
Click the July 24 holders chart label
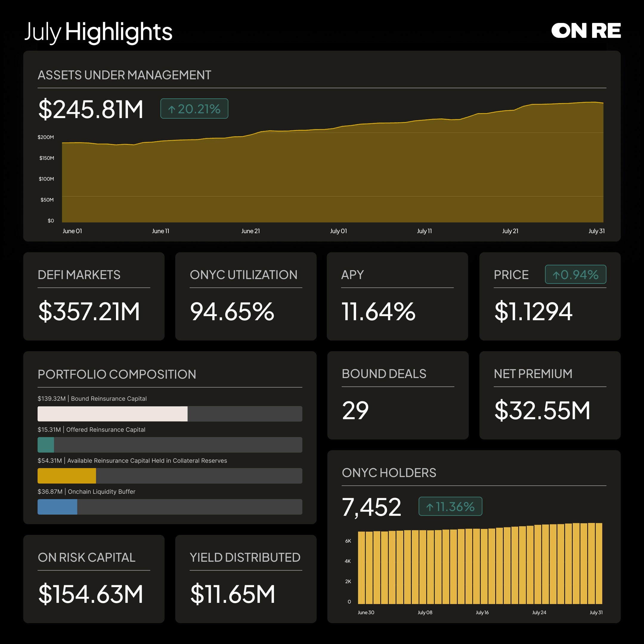[539, 613]
